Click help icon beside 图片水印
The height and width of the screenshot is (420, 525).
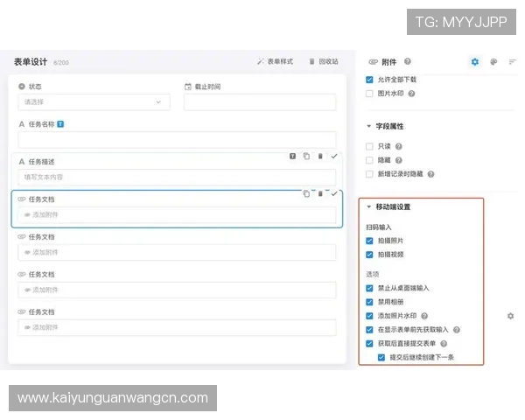coord(411,94)
